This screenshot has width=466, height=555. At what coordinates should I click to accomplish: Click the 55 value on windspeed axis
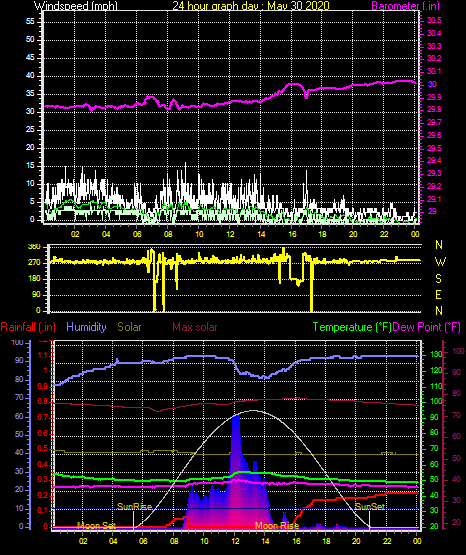tap(30, 22)
